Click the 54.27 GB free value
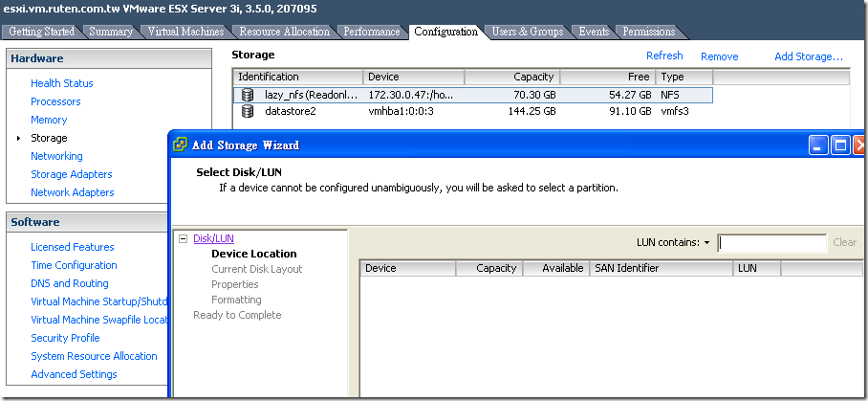Screen dimensions: 868x401 tap(630, 96)
